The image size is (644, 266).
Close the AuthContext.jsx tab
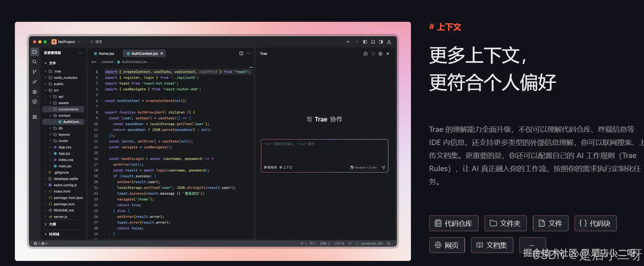click(x=162, y=53)
